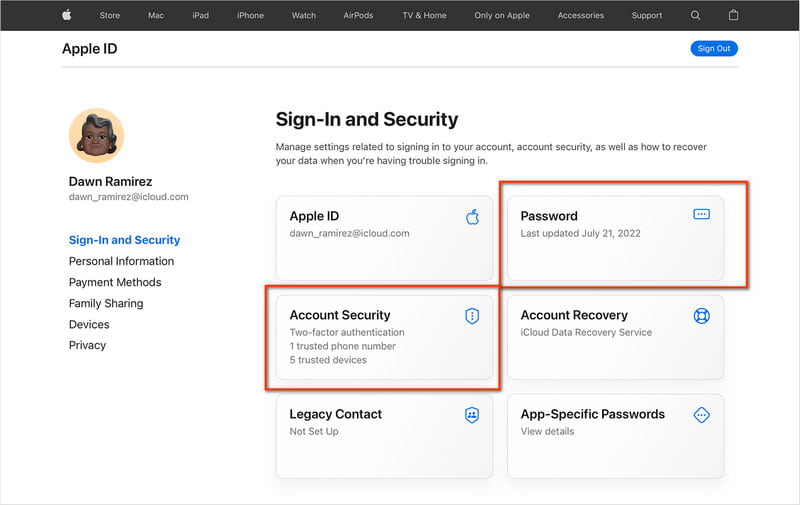Click the App-Specific Passwords diamond icon
Viewport: 800px width, 505px height.
(702, 415)
